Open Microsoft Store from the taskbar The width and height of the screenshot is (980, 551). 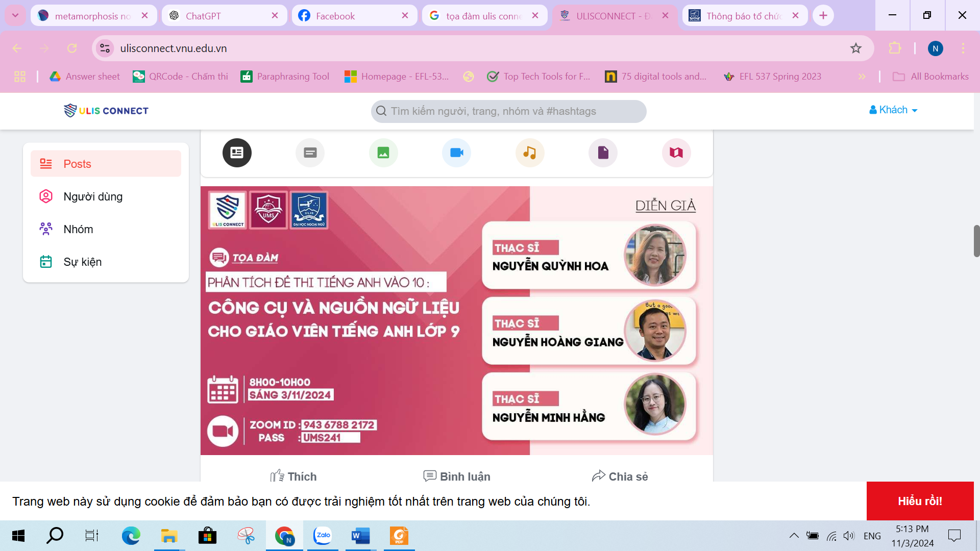click(x=207, y=536)
